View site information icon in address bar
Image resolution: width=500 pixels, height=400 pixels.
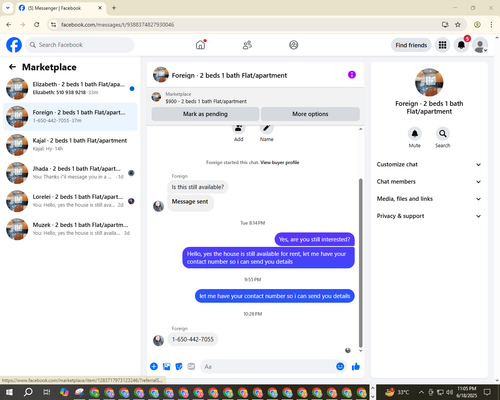click(53, 25)
